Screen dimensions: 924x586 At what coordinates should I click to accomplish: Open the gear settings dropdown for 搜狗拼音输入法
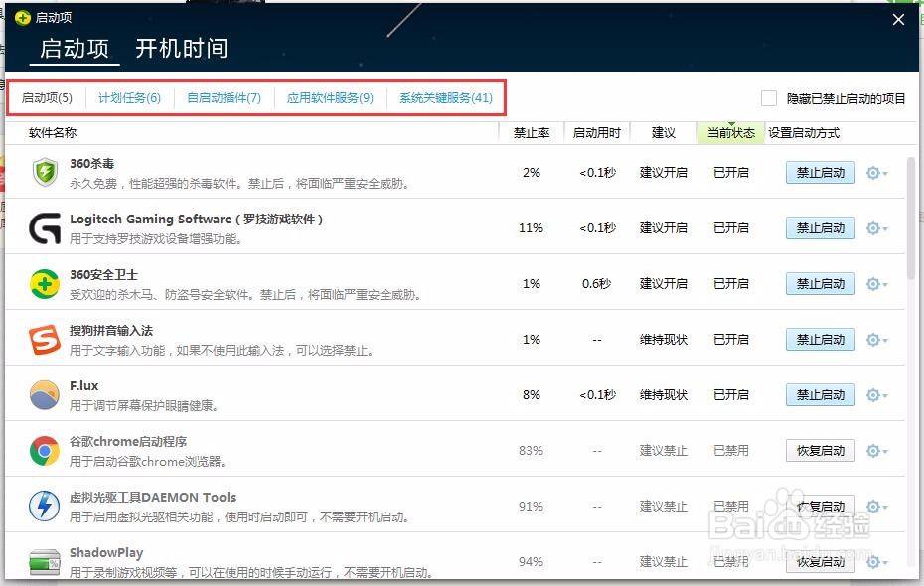[877, 340]
